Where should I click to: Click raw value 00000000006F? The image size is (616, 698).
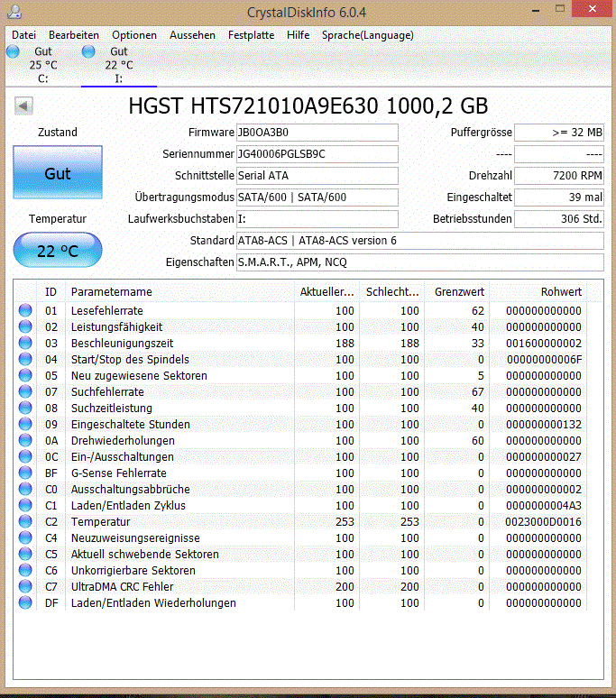544,359
